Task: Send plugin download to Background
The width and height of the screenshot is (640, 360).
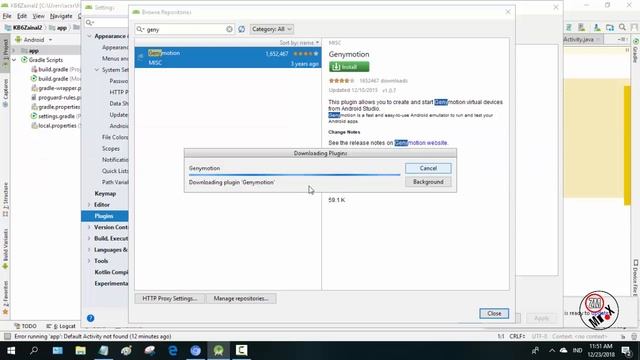Action: [x=428, y=182]
